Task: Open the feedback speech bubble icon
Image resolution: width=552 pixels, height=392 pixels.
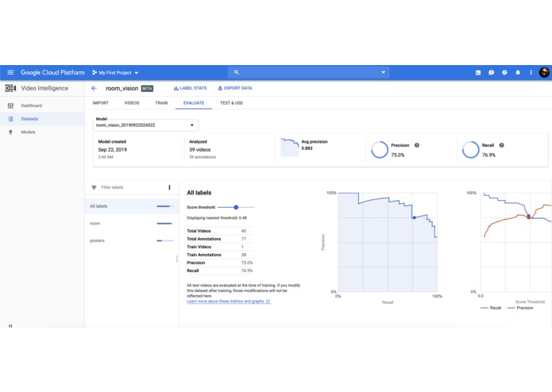Action: (x=491, y=73)
